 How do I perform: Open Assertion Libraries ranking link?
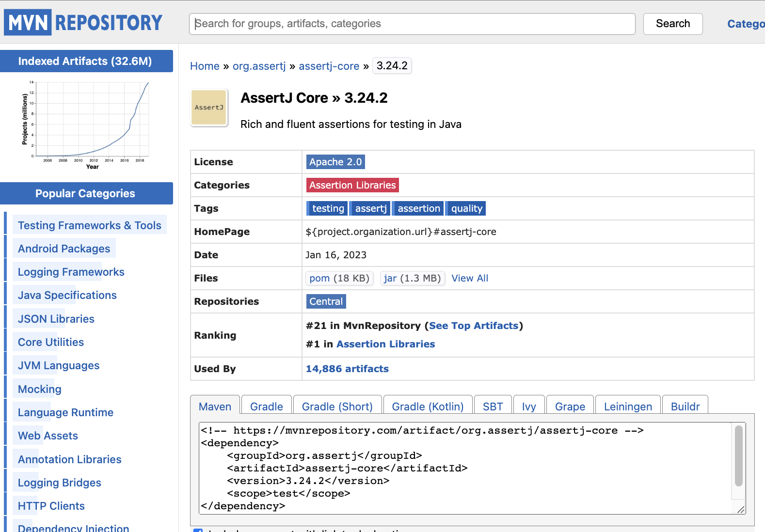(x=386, y=344)
